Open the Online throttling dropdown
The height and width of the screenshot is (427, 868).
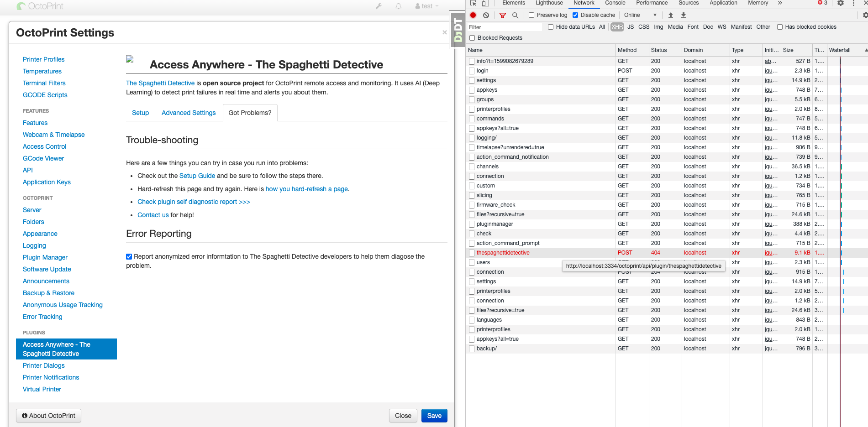pyautogui.click(x=640, y=15)
